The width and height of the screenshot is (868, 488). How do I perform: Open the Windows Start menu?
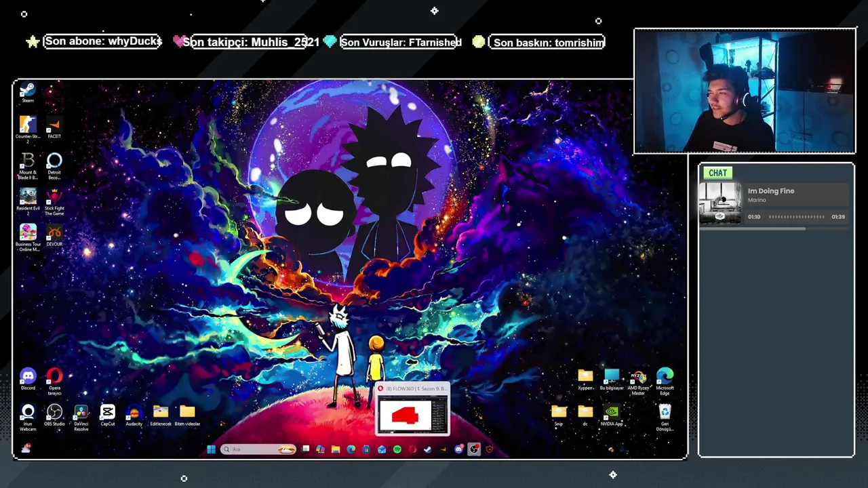(x=211, y=449)
